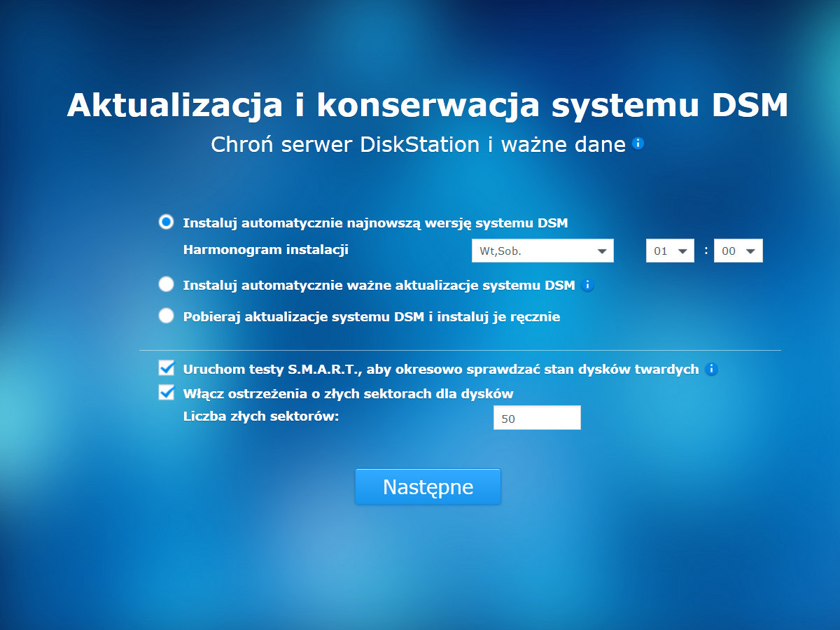This screenshot has height=630, width=840.
Task: Disable bad sector warnings checkbox
Action: 167,392
